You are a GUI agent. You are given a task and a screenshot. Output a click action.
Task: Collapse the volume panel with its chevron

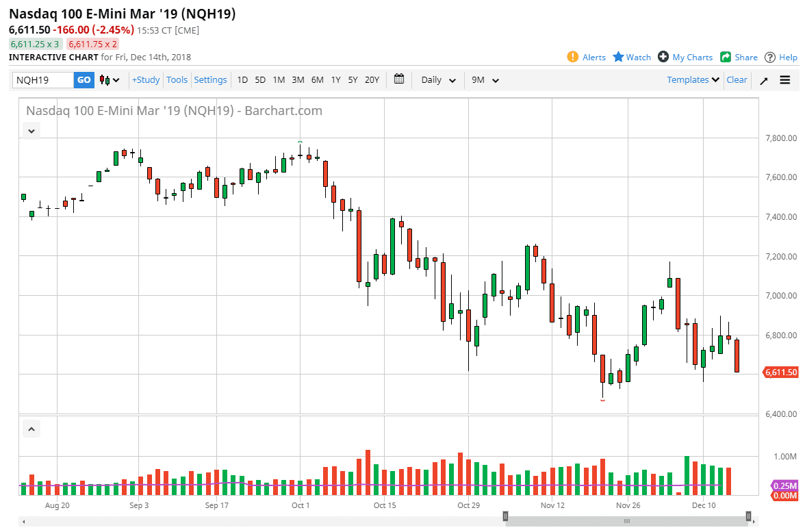[x=31, y=428]
